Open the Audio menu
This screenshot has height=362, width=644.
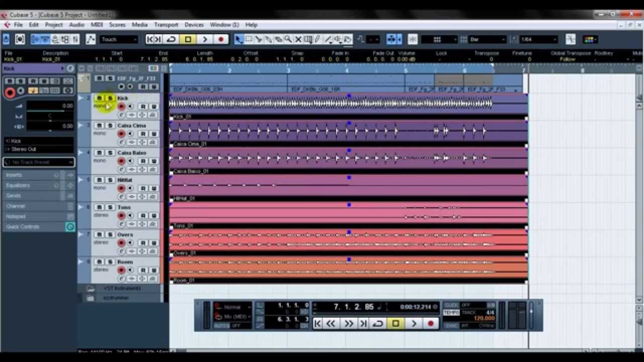click(x=76, y=25)
